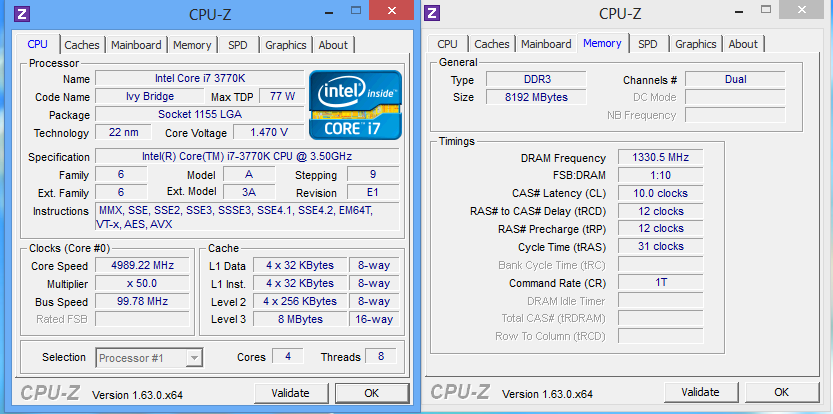Screen dimensions: 833x414
Task: Click the Level 2 value 4 x 256 KBytes
Action: point(300,301)
